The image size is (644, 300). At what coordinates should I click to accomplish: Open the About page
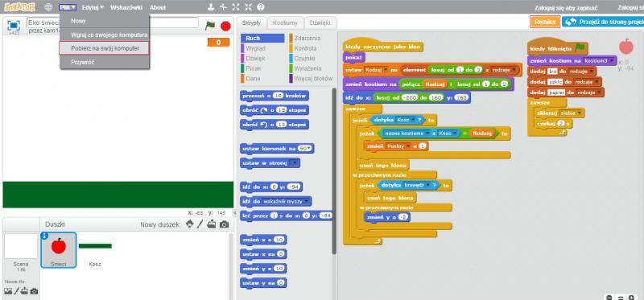[158, 7]
